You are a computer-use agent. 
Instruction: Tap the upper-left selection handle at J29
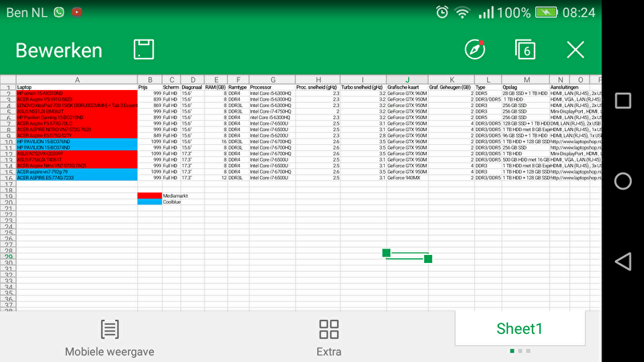tap(386, 253)
